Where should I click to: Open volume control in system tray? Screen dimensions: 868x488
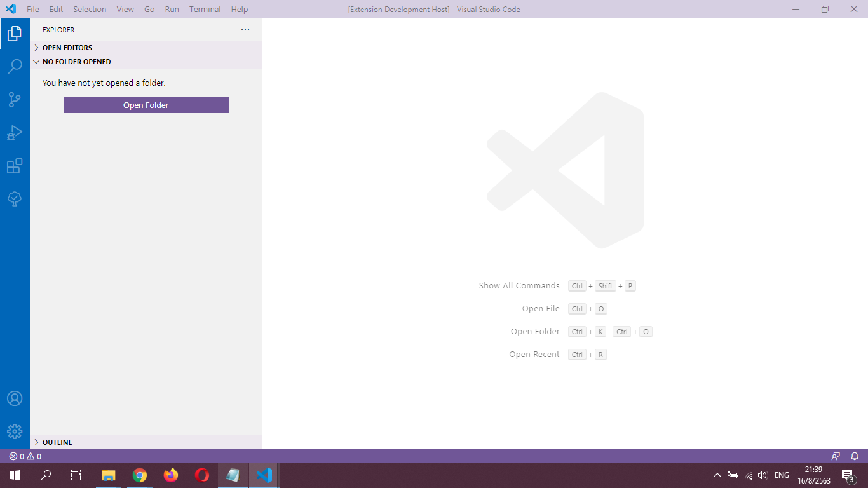click(x=763, y=475)
